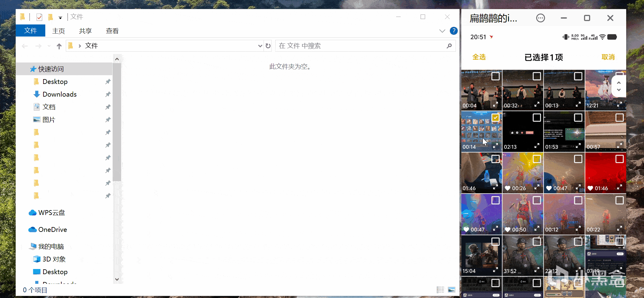
Task: Click the 0 个项目 status bar text
Action: (x=35, y=290)
